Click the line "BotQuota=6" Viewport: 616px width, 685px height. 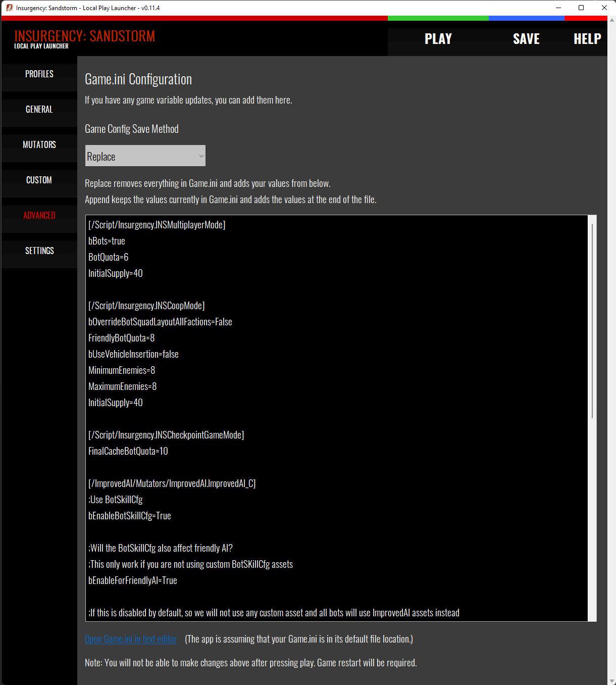(108, 257)
